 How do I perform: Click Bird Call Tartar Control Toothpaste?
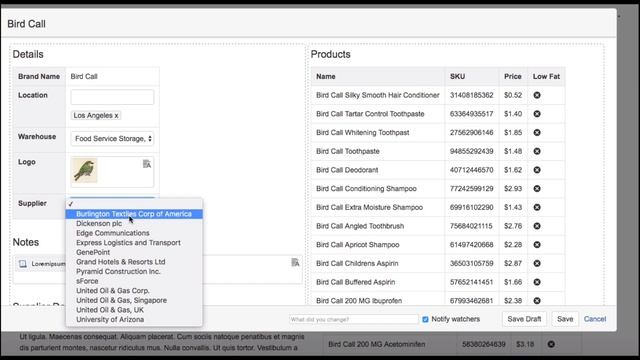click(370, 114)
